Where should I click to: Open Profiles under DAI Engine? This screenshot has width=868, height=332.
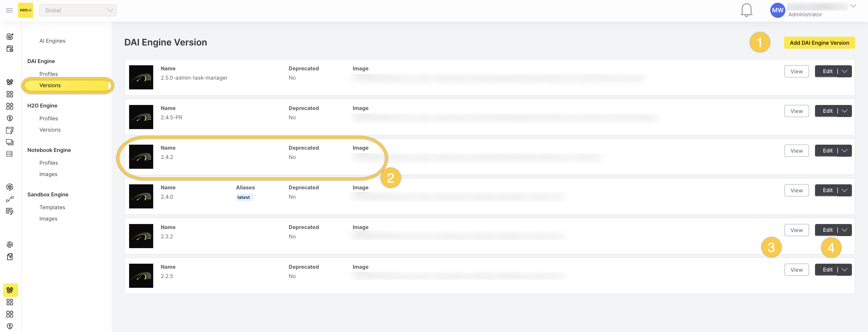point(48,74)
